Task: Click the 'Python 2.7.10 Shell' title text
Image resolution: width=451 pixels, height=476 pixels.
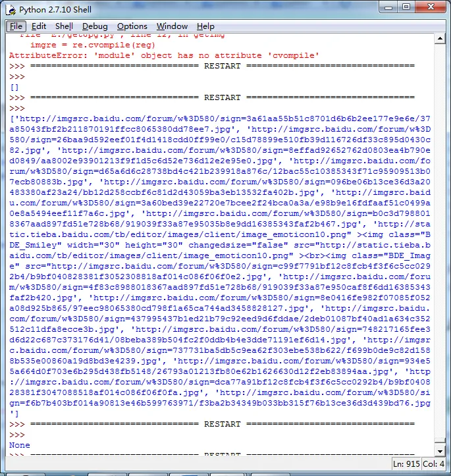Action: tap(55, 10)
